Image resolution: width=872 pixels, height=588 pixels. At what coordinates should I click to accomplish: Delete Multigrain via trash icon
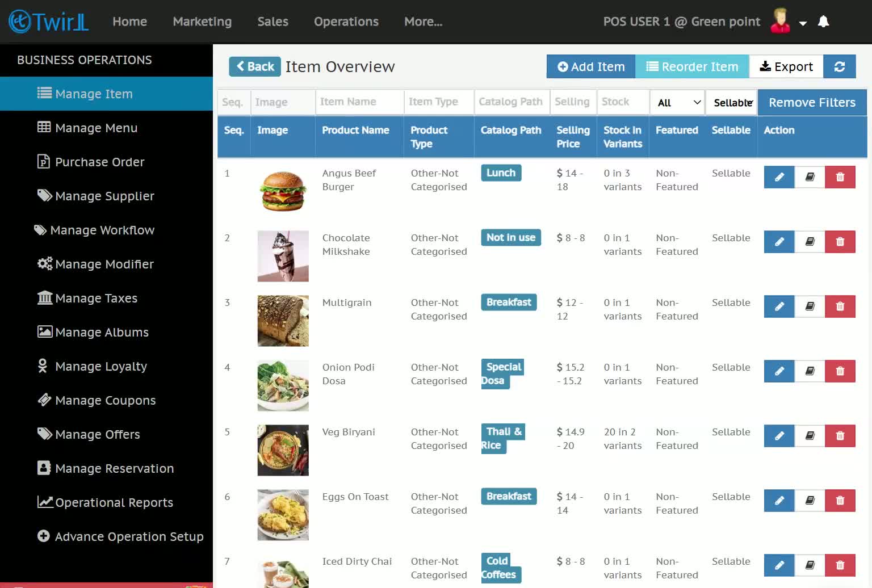pyautogui.click(x=840, y=306)
